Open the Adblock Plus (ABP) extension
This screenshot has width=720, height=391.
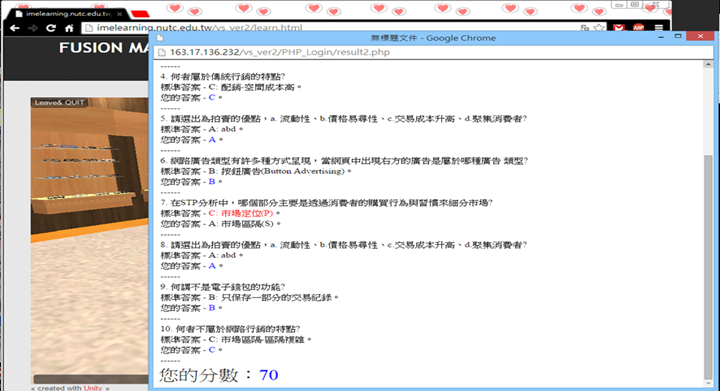(x=638, y=28)
